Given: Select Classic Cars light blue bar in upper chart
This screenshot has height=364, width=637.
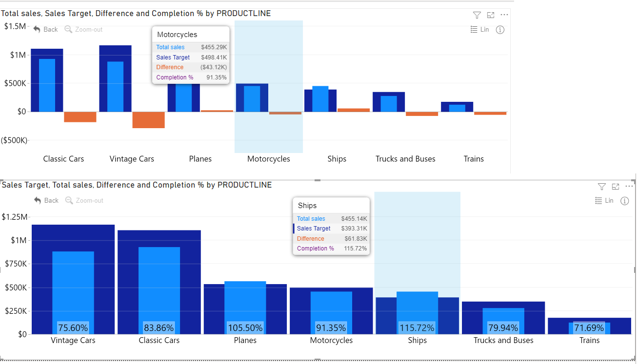Looking at the screenshot, I should (47, 85).
